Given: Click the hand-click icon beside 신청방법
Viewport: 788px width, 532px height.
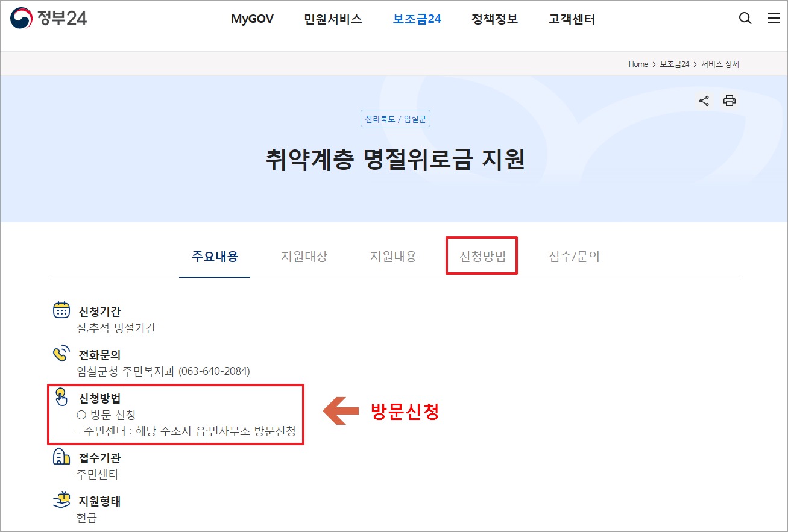Looking at the screenshot, I should (61, 396).
